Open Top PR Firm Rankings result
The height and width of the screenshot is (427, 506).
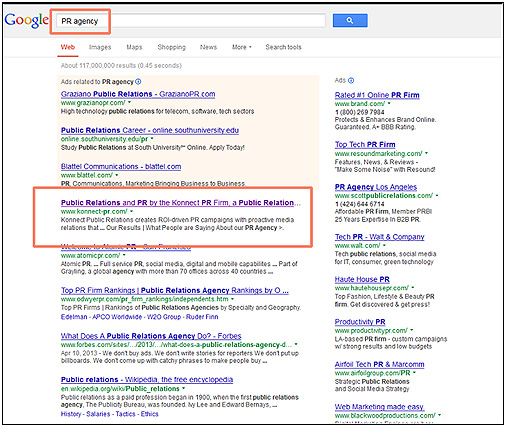point(175,290)
